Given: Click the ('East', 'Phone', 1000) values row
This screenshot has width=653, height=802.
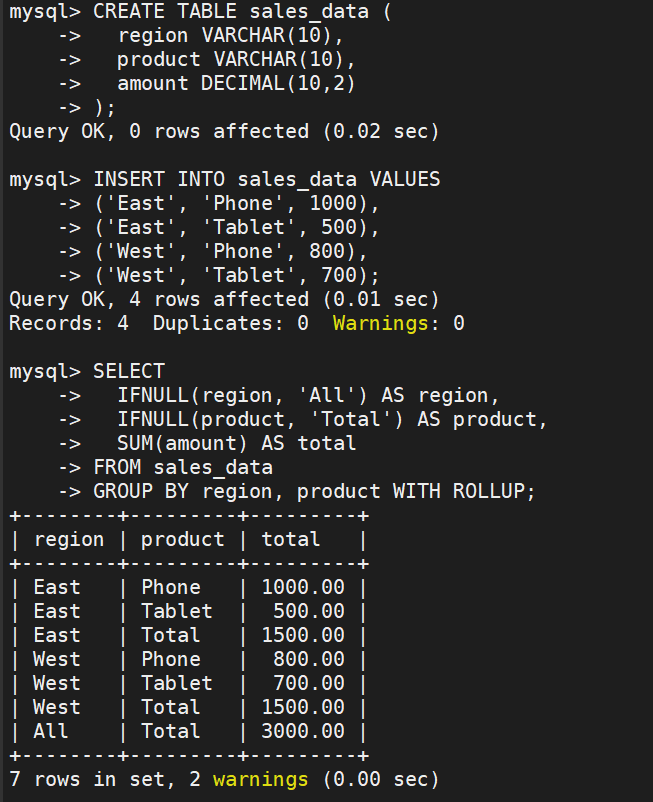Looking at the screenshot, I should 236,204.
